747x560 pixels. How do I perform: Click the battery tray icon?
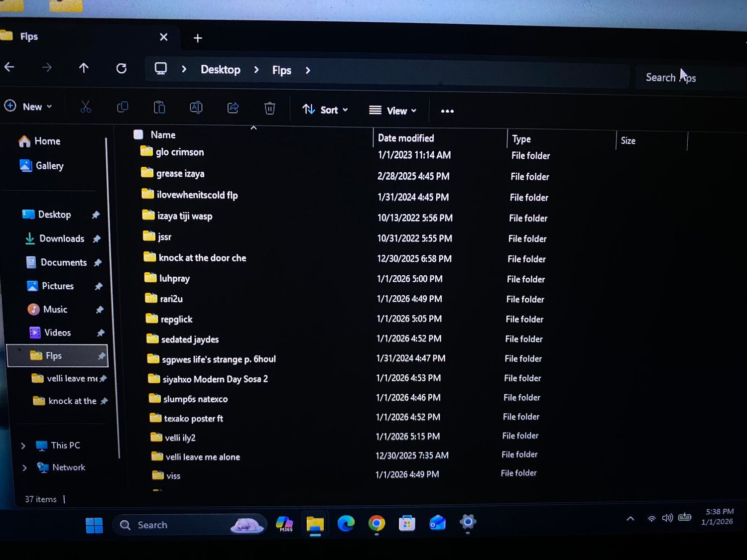[685, 517]
